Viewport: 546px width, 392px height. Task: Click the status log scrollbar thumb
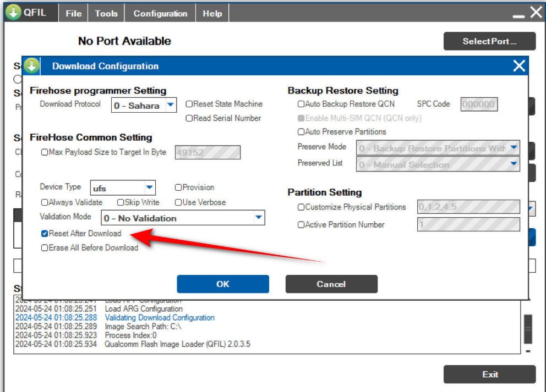click(x=528, y=329)
